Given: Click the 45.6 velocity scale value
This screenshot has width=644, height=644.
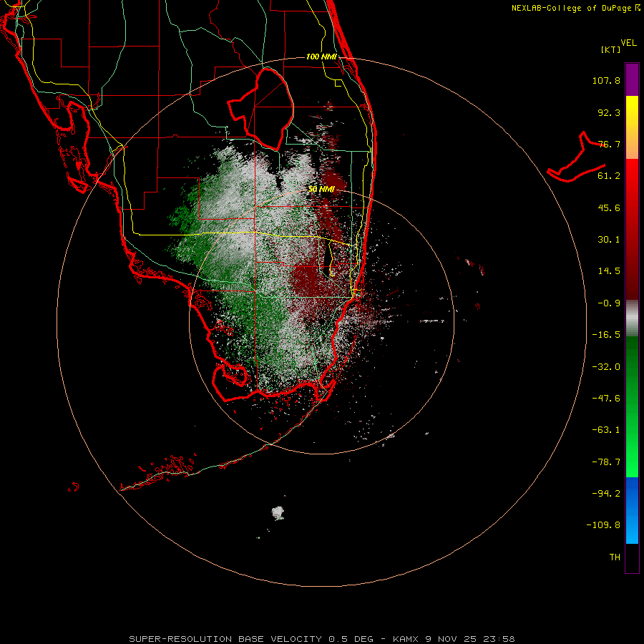Looking at the screenshot, I should tap(609, 208).
